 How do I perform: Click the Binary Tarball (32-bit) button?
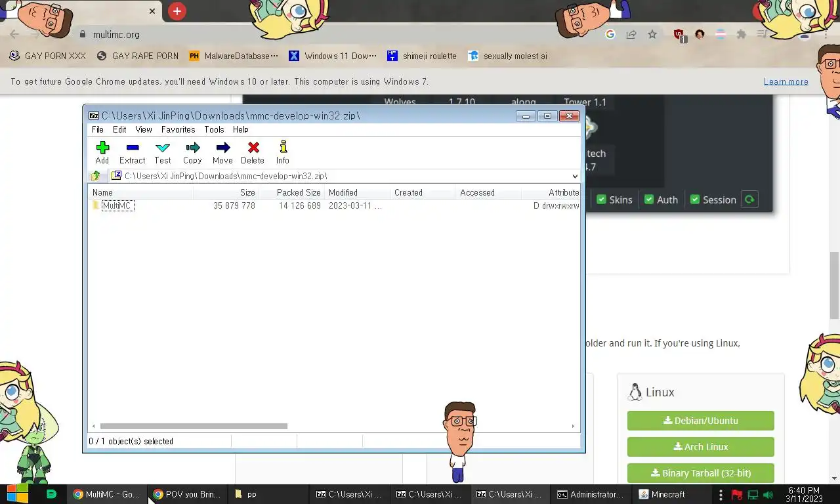coord(701,473)
